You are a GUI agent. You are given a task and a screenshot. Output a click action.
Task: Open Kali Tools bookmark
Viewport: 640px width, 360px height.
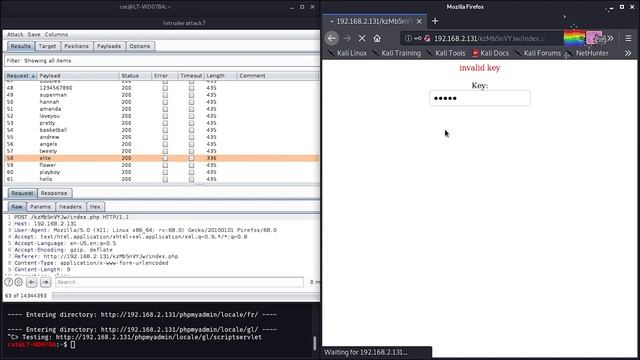446,53
